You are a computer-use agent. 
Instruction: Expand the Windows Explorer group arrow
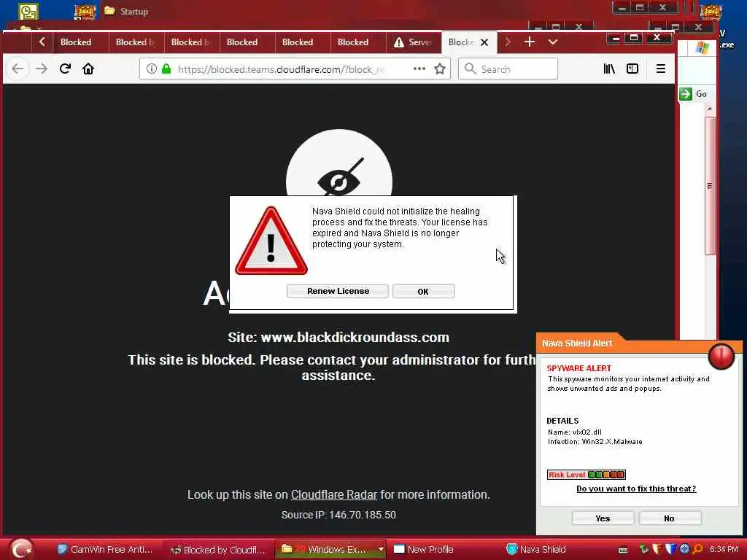(381, 550)
